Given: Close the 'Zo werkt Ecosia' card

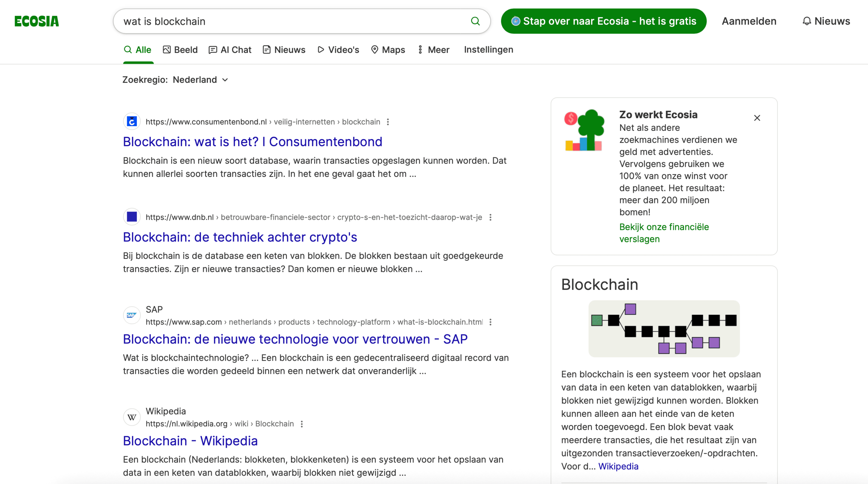Looking at the screenshot, I should 757,118.
